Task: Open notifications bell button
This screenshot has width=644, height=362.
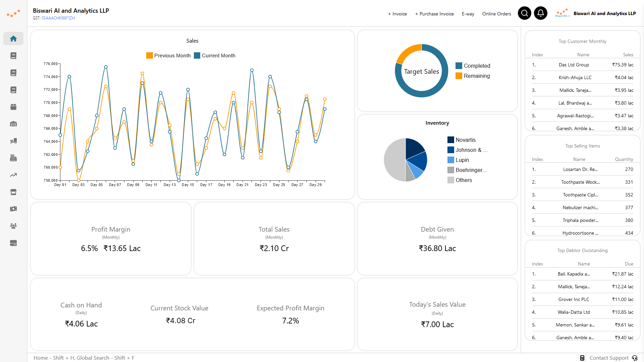Action: coord(541,13)
